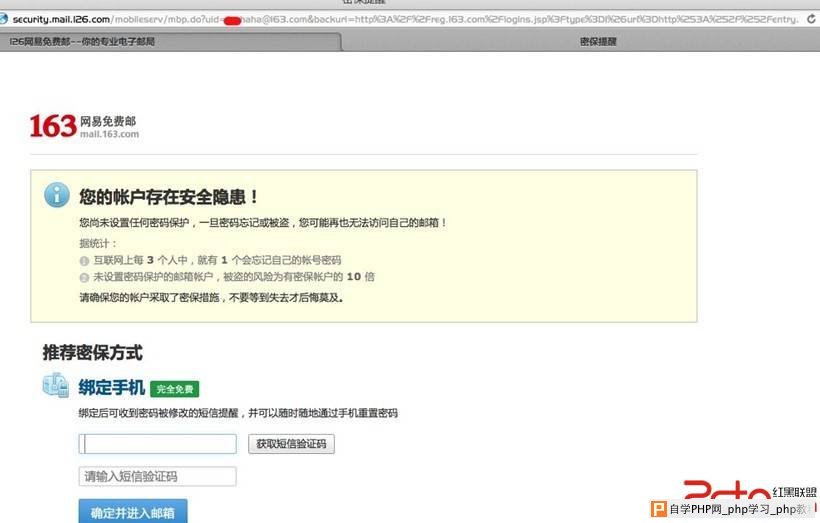Click the line about 3 个人中 forgetting passwords
820x523 pixels.
[217, 260]
